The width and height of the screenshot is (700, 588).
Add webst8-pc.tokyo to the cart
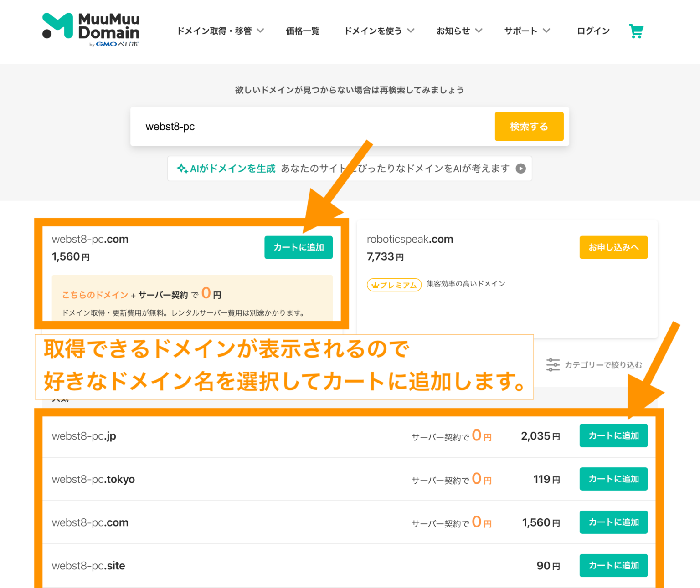coord(613,479)
